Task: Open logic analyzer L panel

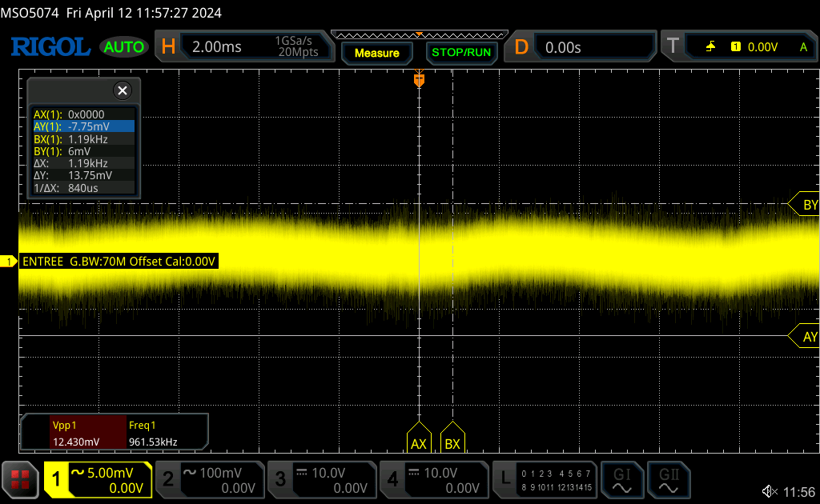Action: tap(505, 479)
